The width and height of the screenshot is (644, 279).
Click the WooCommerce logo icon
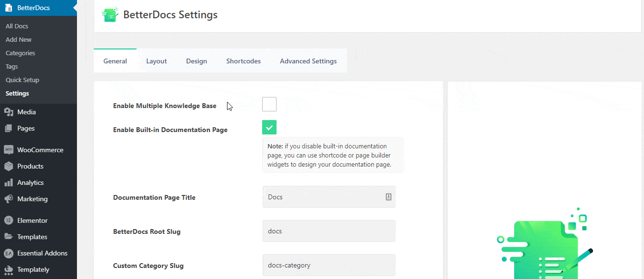pyautogui.click(x=9, y=150)
